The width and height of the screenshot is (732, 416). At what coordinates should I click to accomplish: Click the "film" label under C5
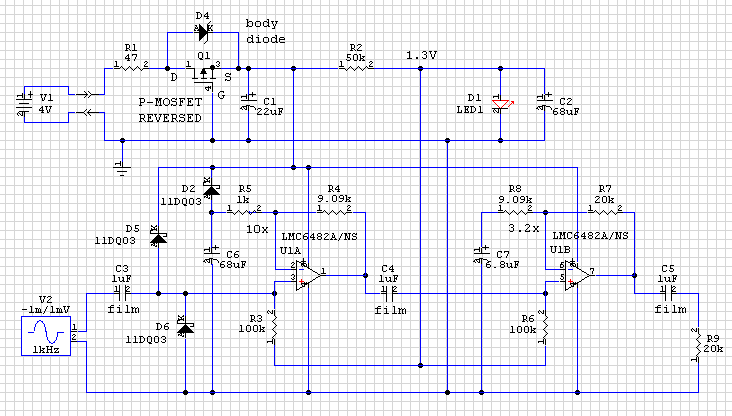(x=670, y=309)
